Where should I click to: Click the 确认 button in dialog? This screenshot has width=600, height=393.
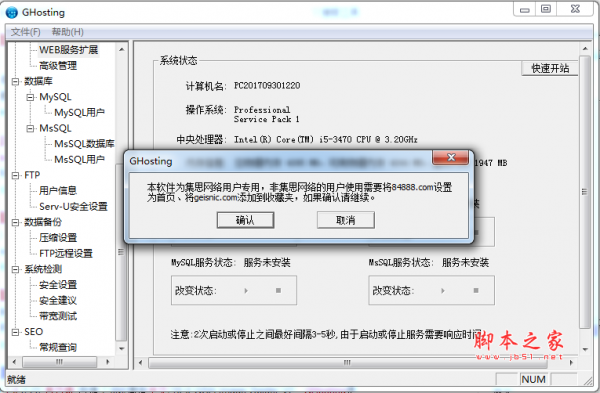245,220
